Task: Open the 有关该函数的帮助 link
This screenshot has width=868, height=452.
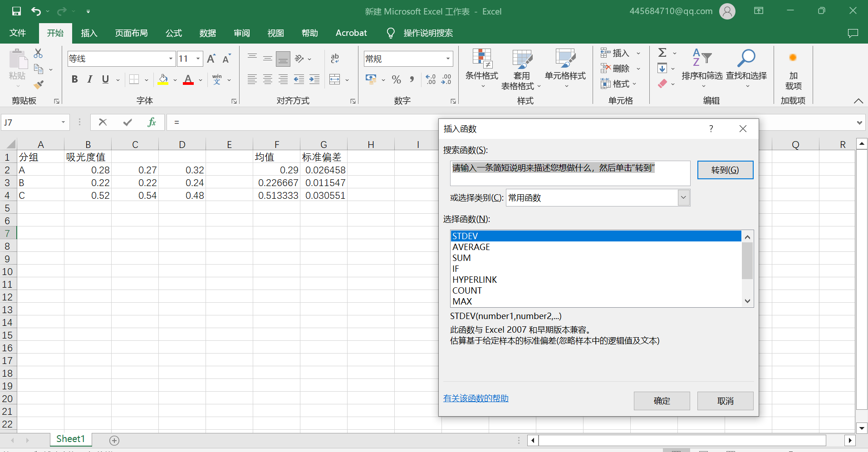Action: (x=476, y=398)
